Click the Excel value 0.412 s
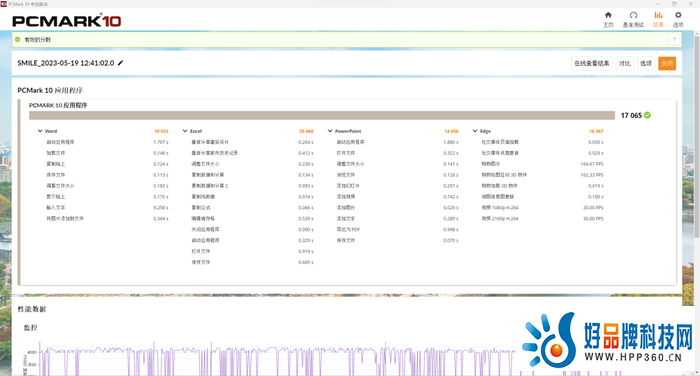Viewport: 700px width, 376px height. 306,153
